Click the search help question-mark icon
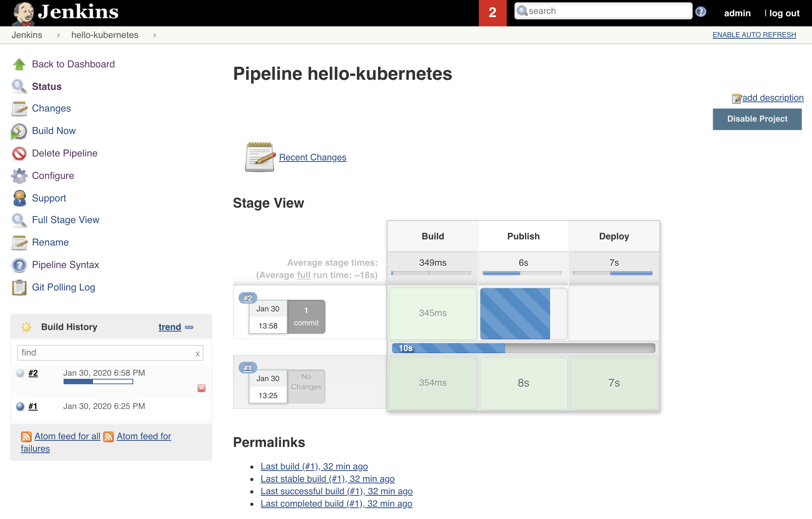812x519 pixels. 700,12
